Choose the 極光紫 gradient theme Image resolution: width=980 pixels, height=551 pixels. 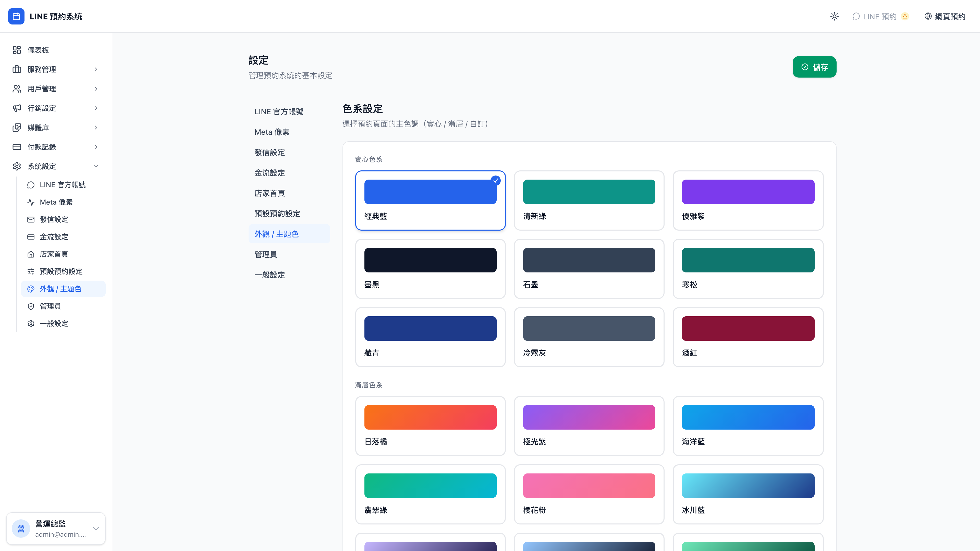click(589, 426)
